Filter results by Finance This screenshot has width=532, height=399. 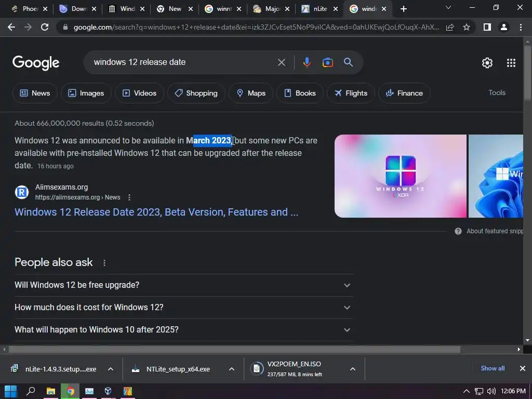pos(404,94)
